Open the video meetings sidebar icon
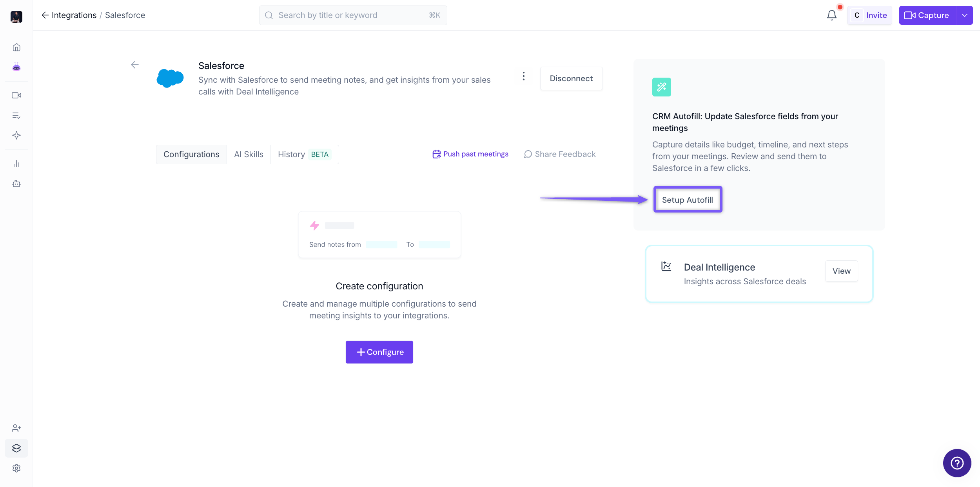980x487 pixels. 16,95
